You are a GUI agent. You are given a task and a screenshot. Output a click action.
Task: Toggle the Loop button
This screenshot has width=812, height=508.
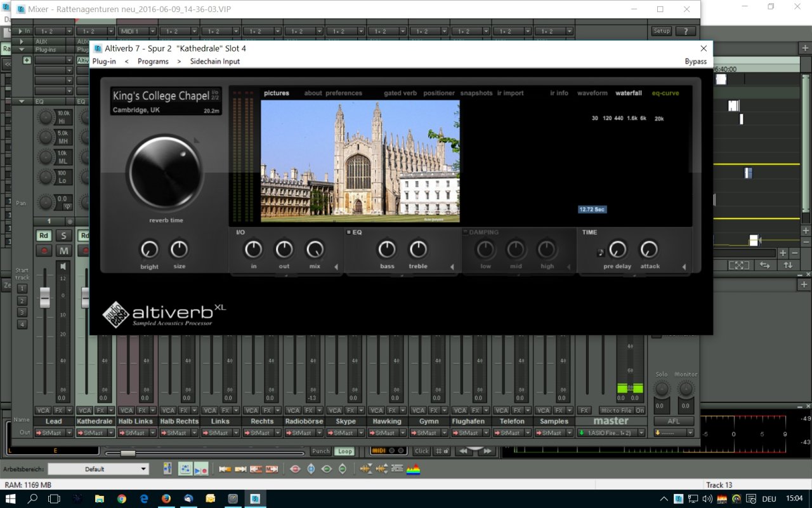point(345,451)
